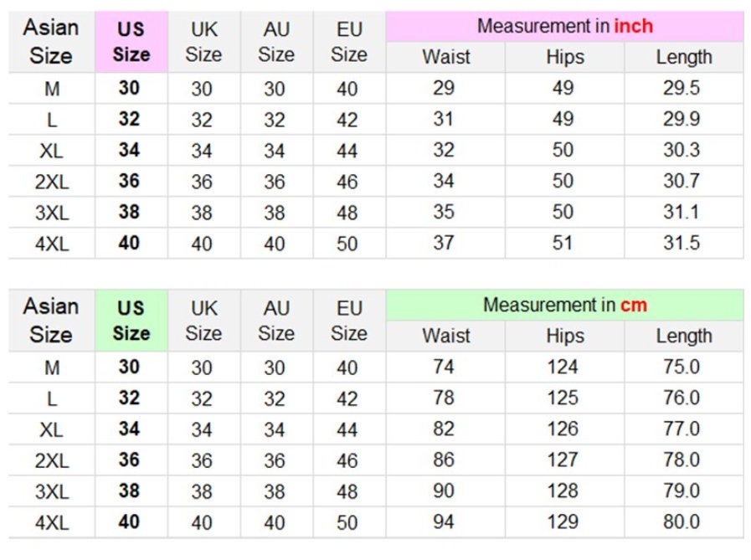Select the 94 waist value
The width and height of the screenshot is (751, 560).
pos(444,522)
